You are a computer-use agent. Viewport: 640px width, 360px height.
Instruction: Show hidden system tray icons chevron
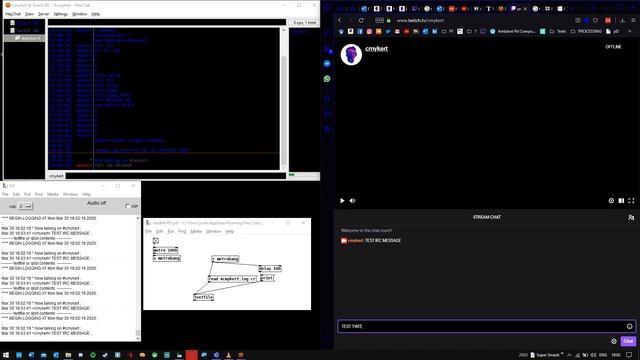point(569,355)
